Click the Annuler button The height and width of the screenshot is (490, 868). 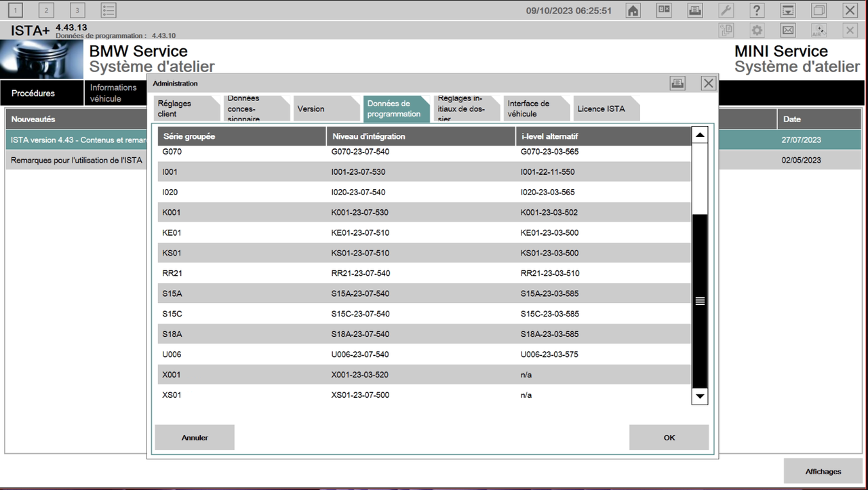click(x=195, y=438)
